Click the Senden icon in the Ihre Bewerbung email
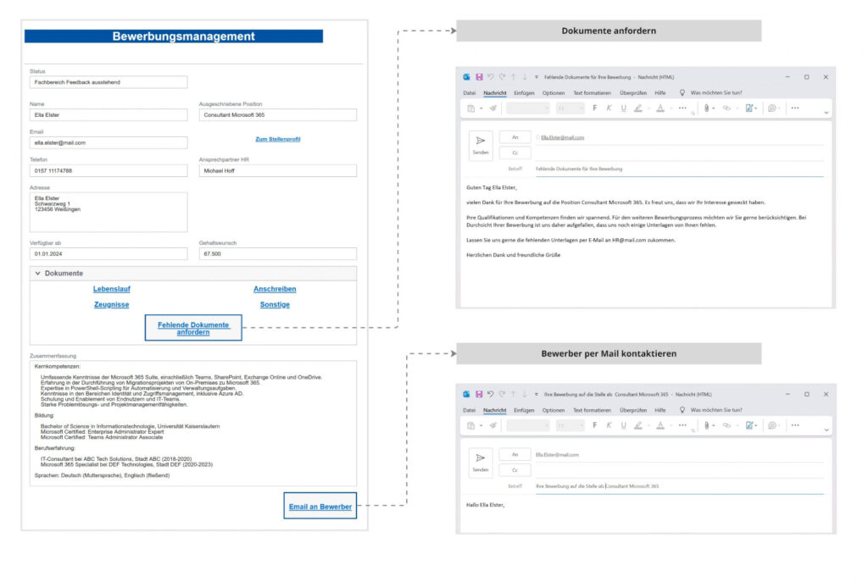The height and width of the screenshot is (588, 868). click(x=481, y=462)
